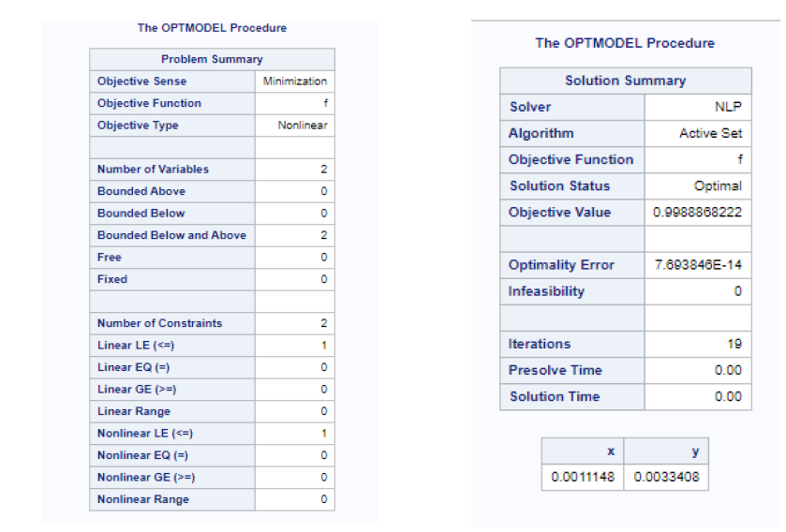786x532 pixels.
Task: Click the y value 0.0033408 cell
Action: point(666,477)
